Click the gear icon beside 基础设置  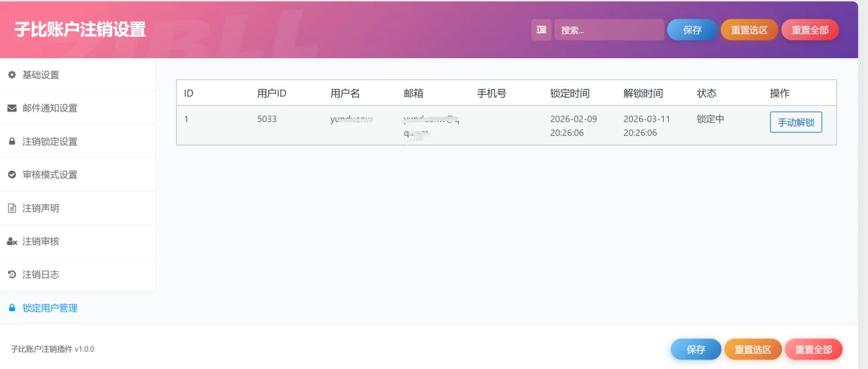click(x=11, y=75)
